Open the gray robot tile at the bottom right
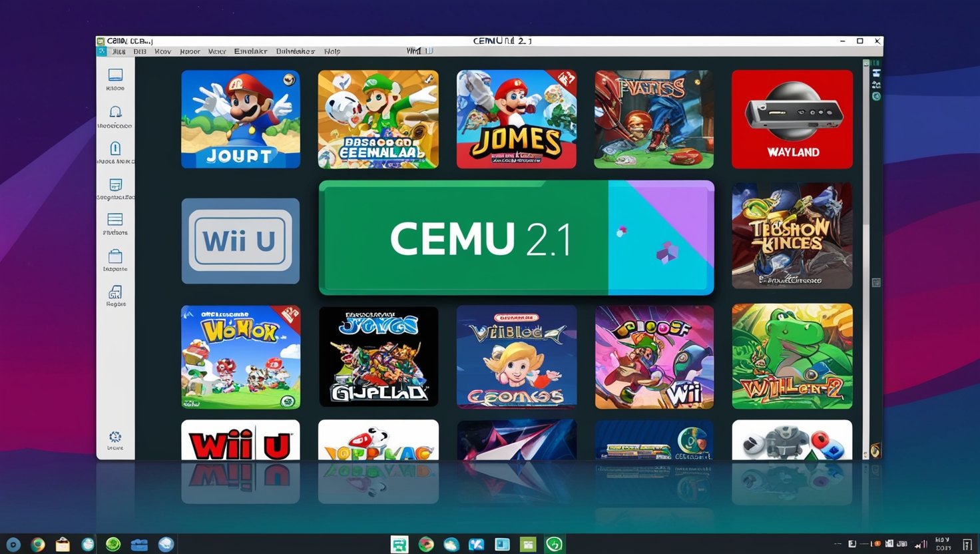The width and height of the screenshot is (980, 554). 792,440
